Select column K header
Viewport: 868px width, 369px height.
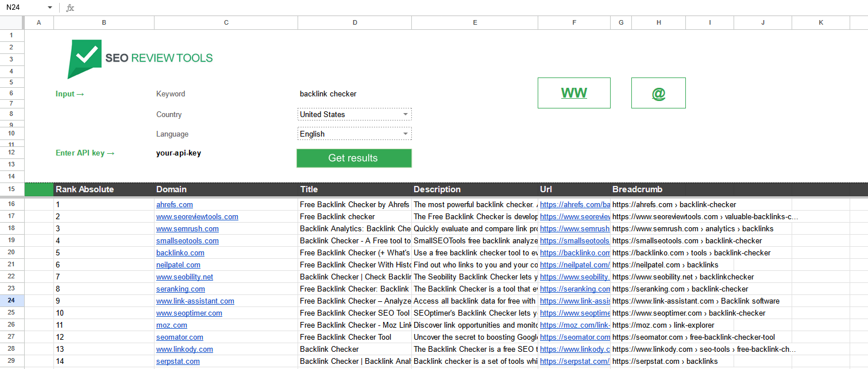pos(821,22)
